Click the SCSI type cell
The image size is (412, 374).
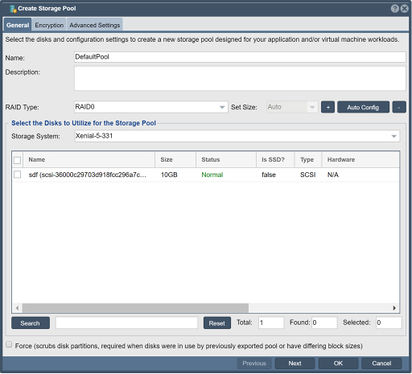308,175
